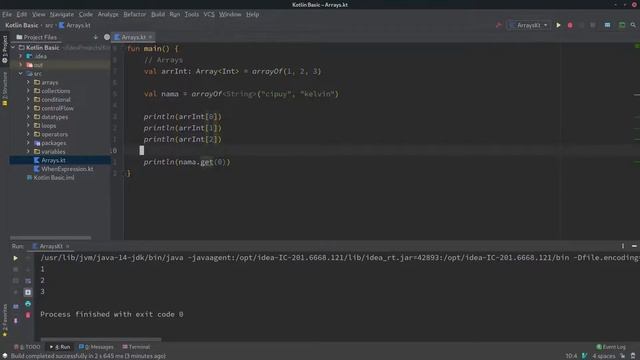Click the pin icon in Run panel
The width and height of the screenshot is (640, 360).
[x=16, y=321]
